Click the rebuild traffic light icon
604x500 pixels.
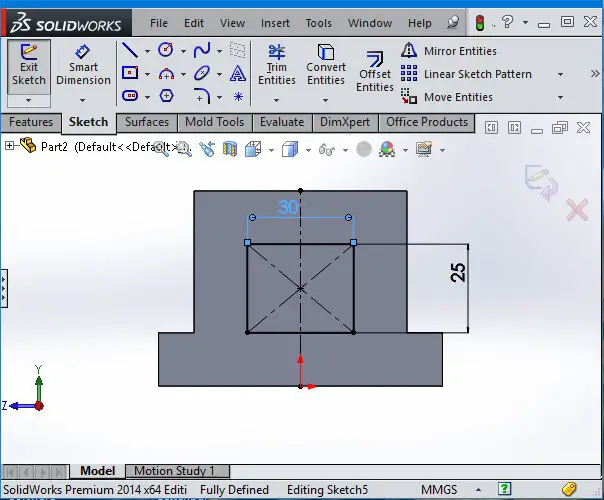pyautogui.click(x=480, y=23)
